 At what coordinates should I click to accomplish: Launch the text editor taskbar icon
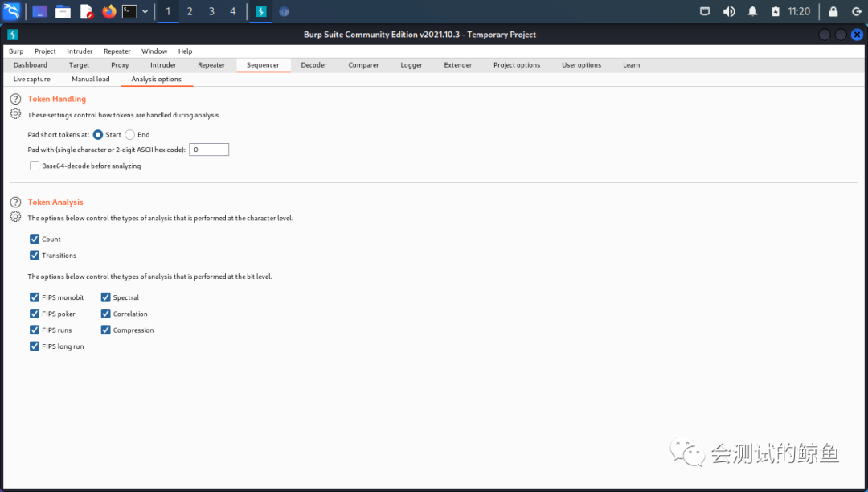pos(86,11)
